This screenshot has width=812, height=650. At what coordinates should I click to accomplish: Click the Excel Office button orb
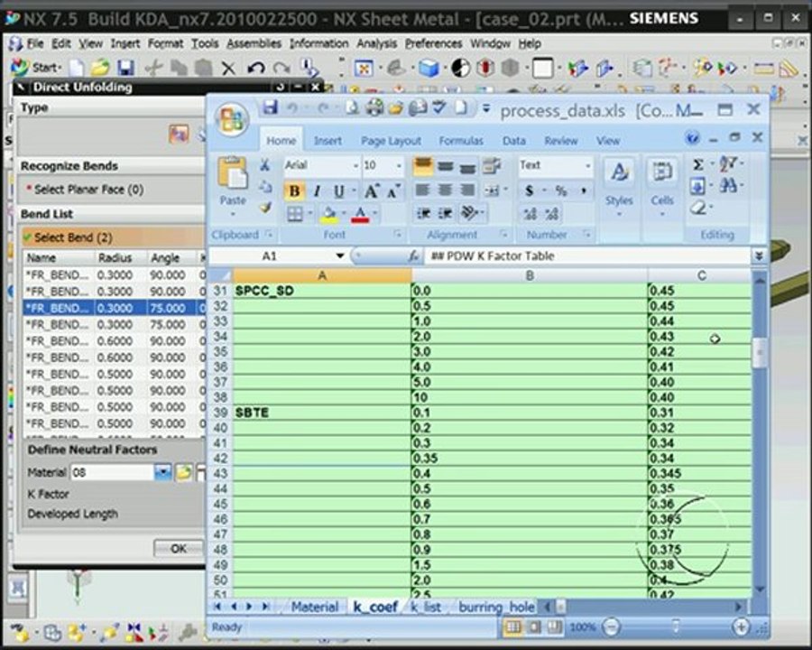232,120
